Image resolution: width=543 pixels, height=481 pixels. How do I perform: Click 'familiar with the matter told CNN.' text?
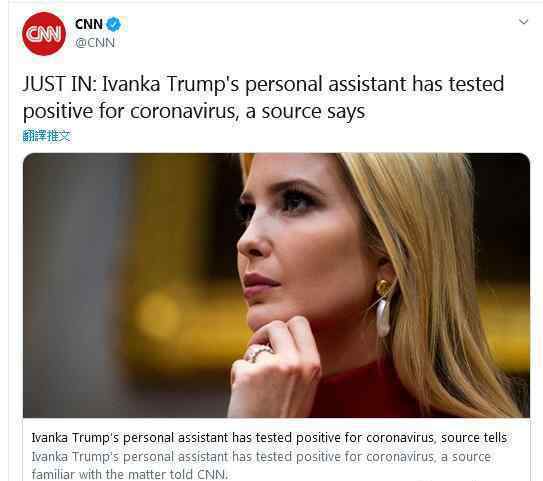click(x=130, y=474)
